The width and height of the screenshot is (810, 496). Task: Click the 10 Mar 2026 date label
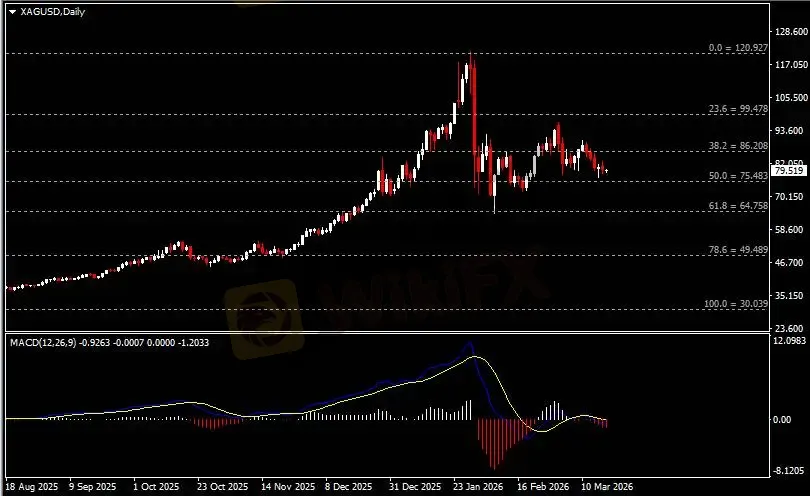pyautogui.click(x=607, y=487)
